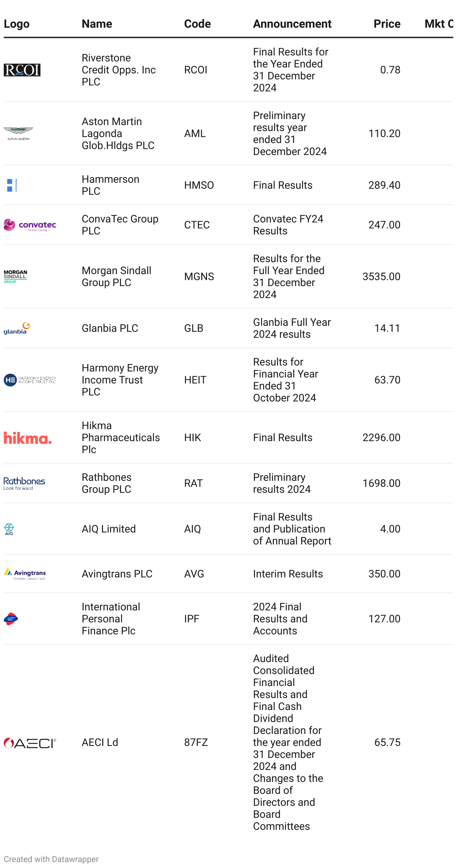Open the Morgan Sindall Group logo
Screen dimensions: 457x868
(15, 277)
